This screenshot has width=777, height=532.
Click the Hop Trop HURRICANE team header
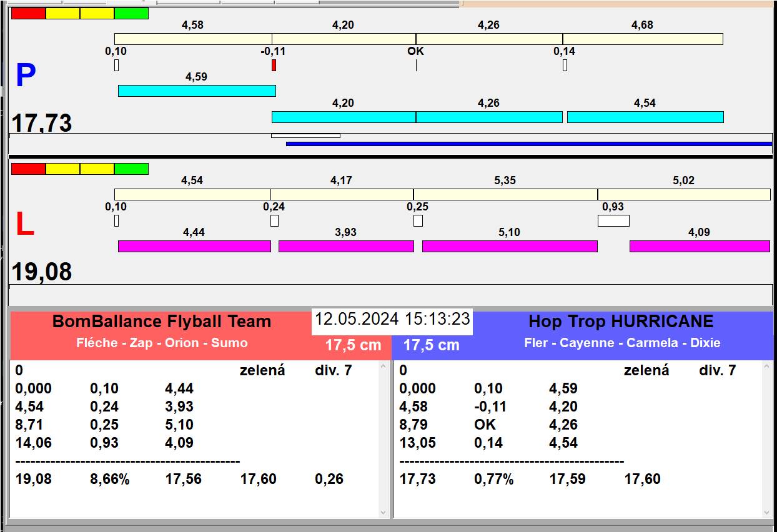click(620, 322)
